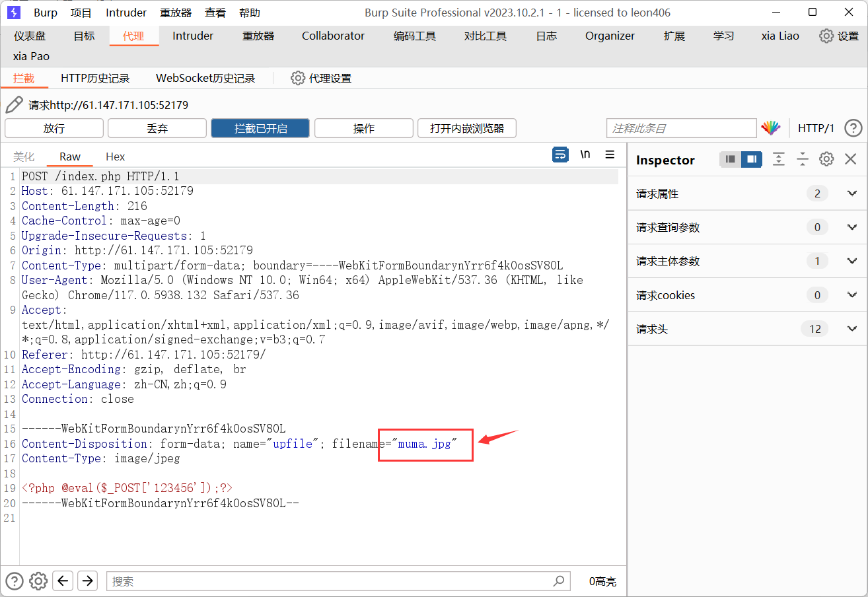Switch to the 扩展 tab
The height and width of the screenshot is (597, 868).
pos(674,36)
